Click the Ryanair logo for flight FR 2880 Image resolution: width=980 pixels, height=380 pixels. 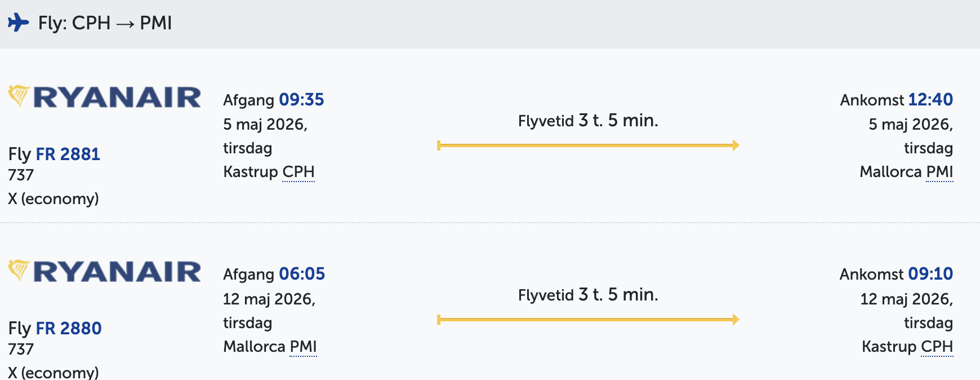click(105, 271)
